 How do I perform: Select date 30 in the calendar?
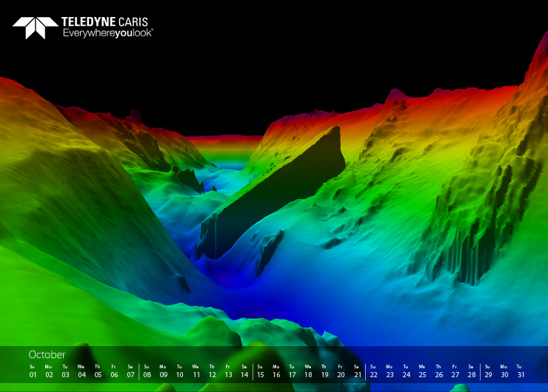click(x=504, y=374)
